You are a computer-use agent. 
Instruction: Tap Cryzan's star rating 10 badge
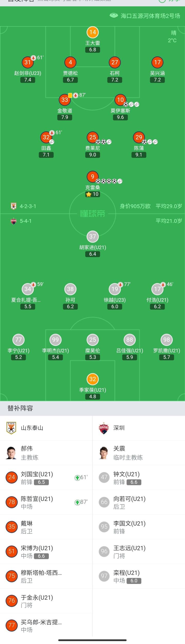click(92, 194)
